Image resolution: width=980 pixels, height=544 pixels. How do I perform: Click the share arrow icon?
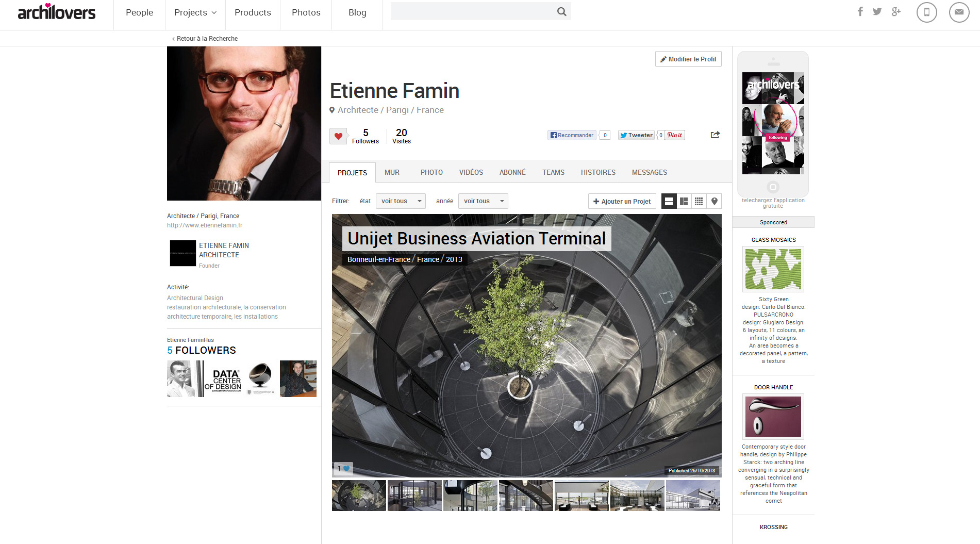click(715, 135)
